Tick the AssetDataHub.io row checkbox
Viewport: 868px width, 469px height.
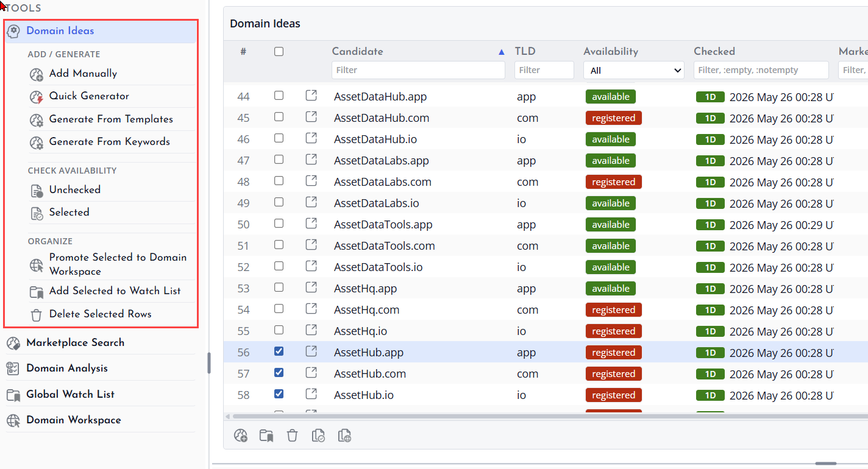279,138
